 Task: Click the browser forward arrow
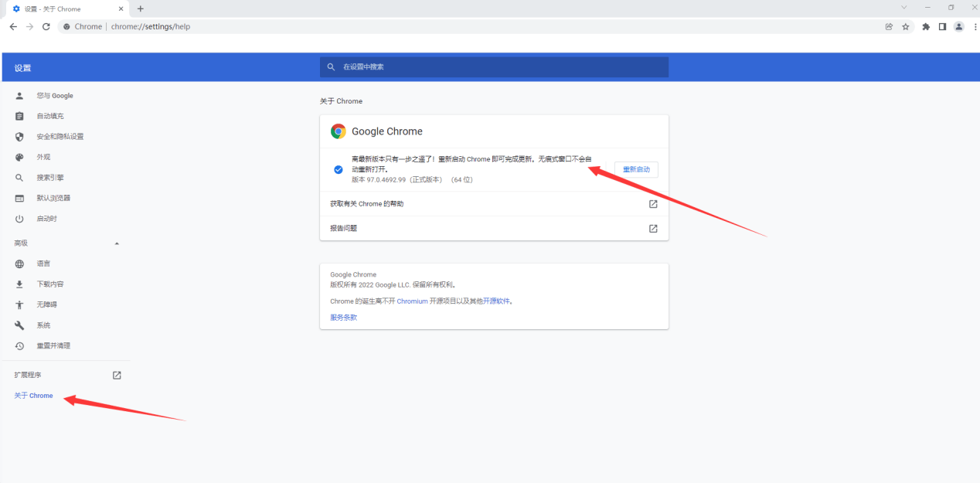coord(29,26)
